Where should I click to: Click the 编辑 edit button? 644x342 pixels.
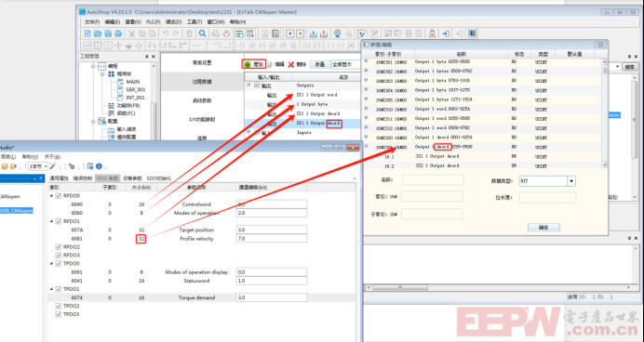point(276,64)
